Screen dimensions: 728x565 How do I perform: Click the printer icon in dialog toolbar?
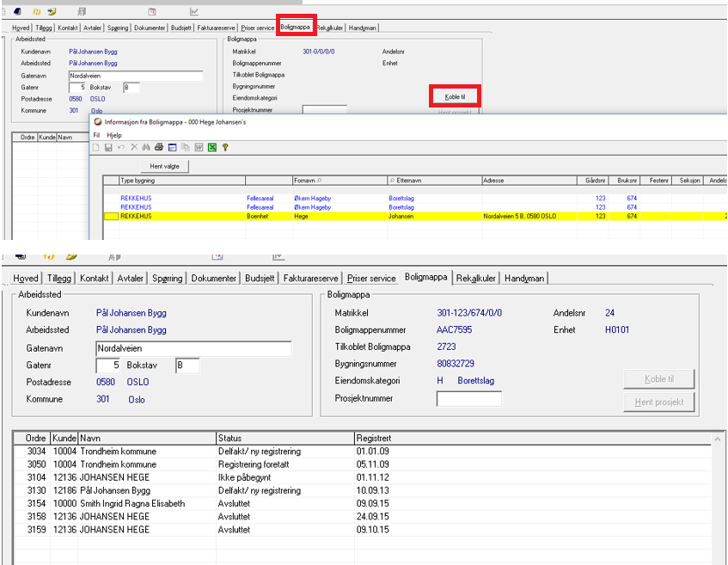pos(158,148)
